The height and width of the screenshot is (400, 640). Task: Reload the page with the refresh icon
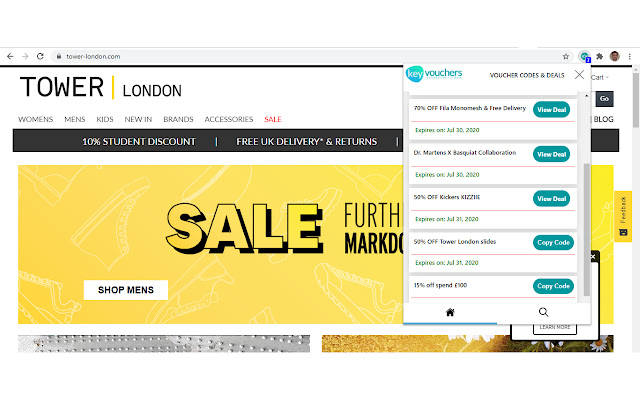pos(40,56)
